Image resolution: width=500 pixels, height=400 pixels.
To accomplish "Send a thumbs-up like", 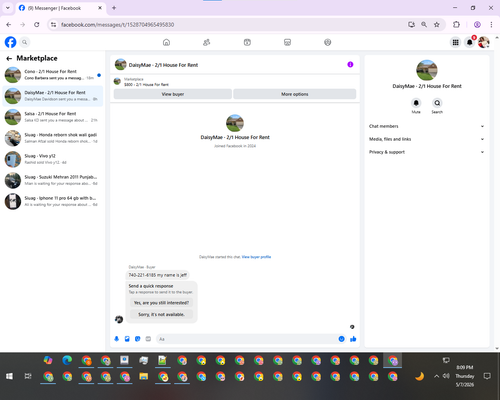I will 353,339.
